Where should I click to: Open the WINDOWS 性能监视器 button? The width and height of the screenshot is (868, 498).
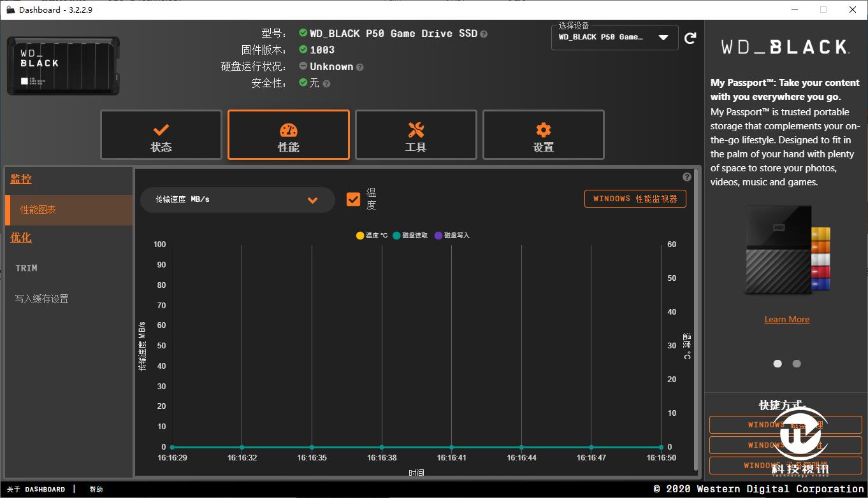pos(635,199)
